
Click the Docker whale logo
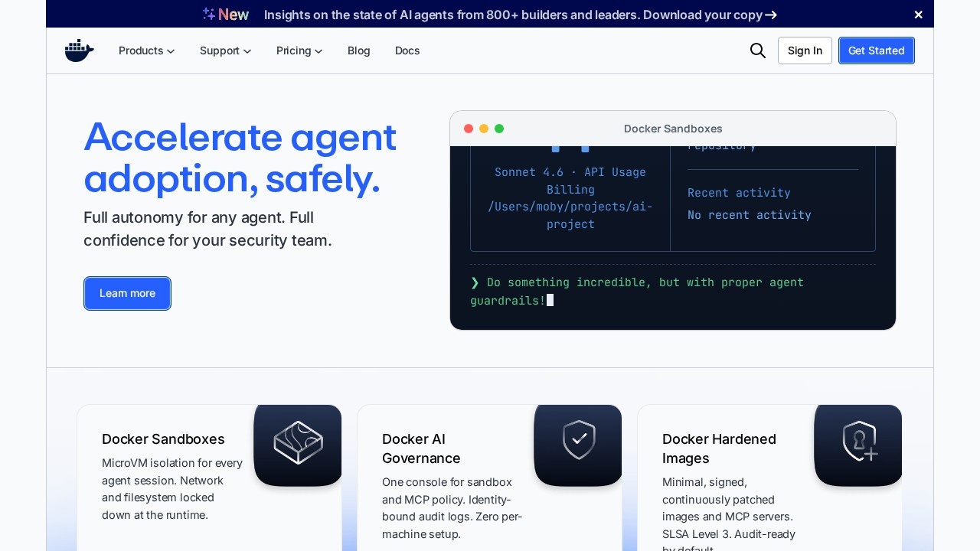click(x=80, y=51)
